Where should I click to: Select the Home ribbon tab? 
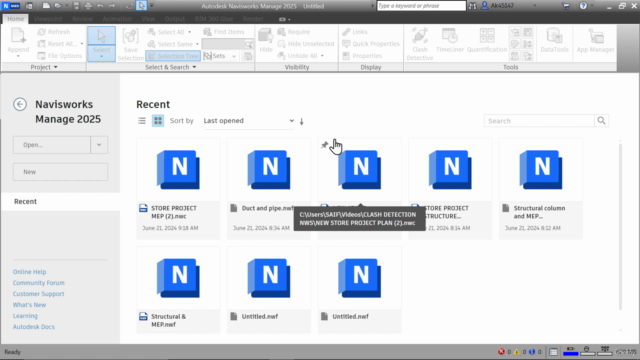click(16, 19)
